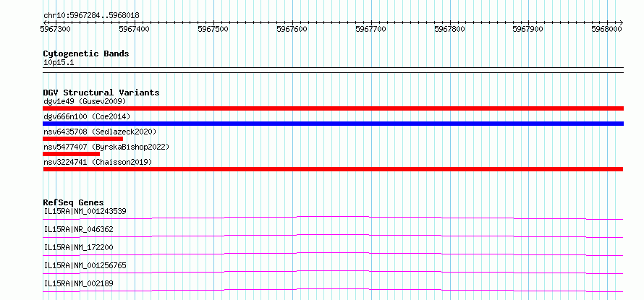Click the magenta intron line below IL15RA|NM_002189
Screen dimensions: 644x300
coord(333,290)
